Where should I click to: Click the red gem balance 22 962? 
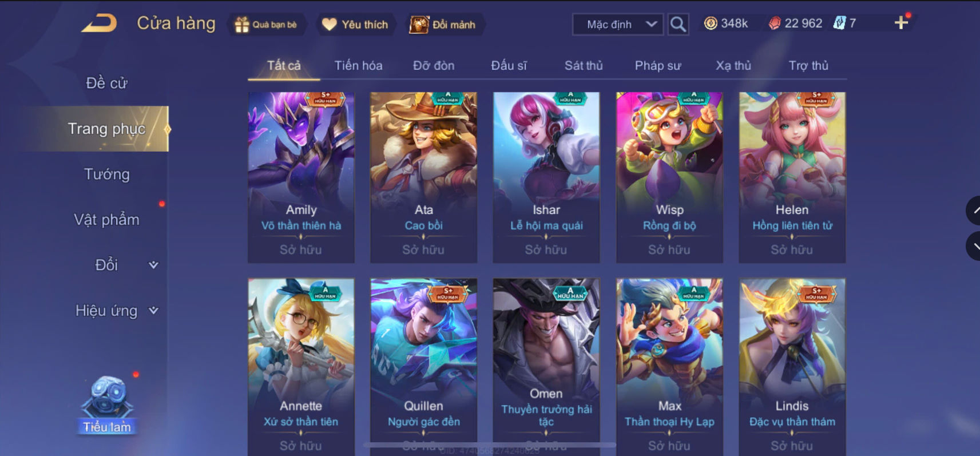(795, 23)
